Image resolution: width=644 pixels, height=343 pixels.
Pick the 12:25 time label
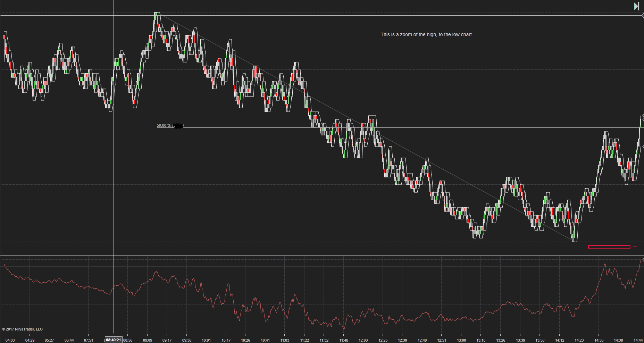[383, 340]
